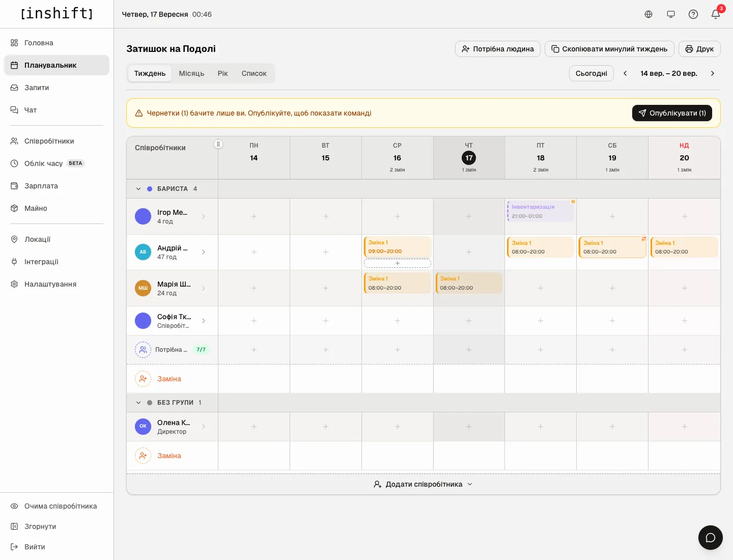The height and width of the screenshot is (560, 733).
Task: Publish drafts with Опублікувати (1)
Action: point(672,113)
